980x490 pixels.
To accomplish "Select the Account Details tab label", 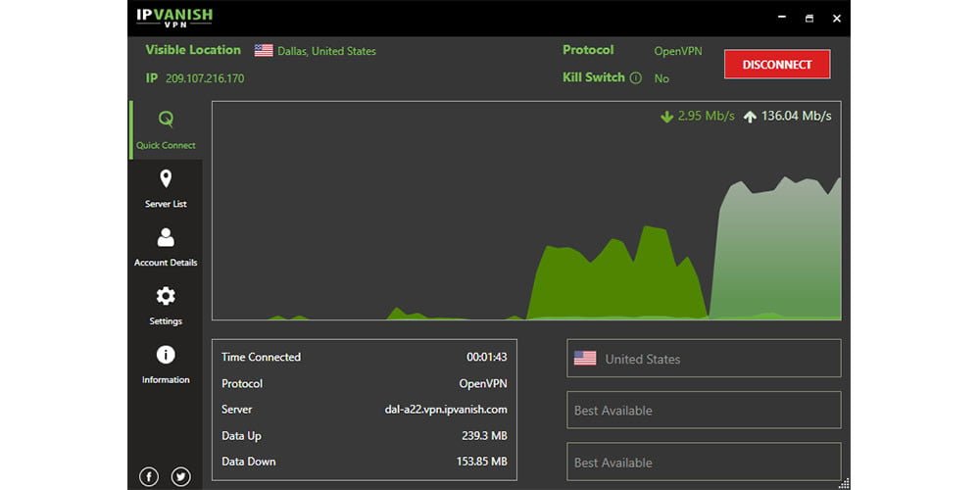I will pos(166,263).
